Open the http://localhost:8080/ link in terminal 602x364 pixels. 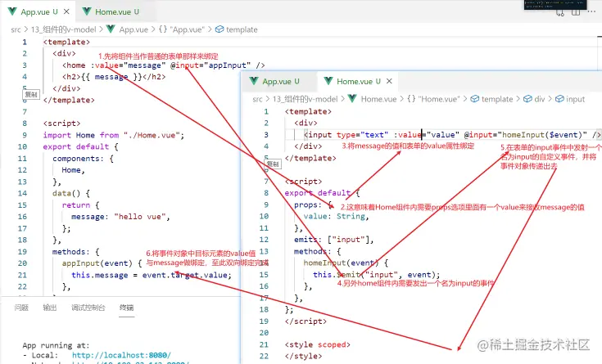(121, 355)
